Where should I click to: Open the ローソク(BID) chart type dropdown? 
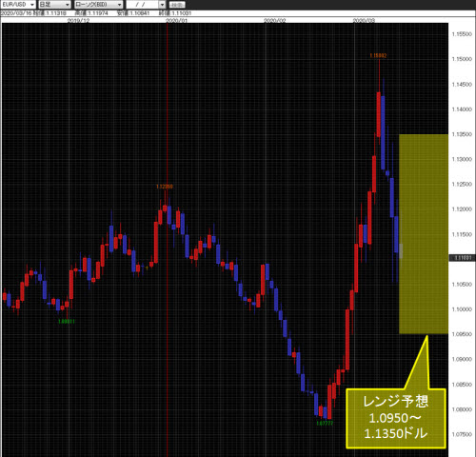tap(98, 5)
